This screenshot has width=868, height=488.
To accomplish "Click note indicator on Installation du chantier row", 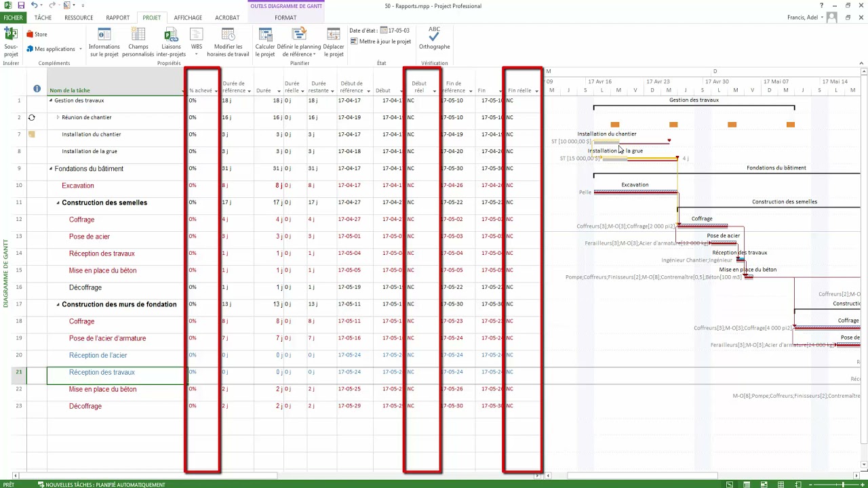I will coord(31,134).
